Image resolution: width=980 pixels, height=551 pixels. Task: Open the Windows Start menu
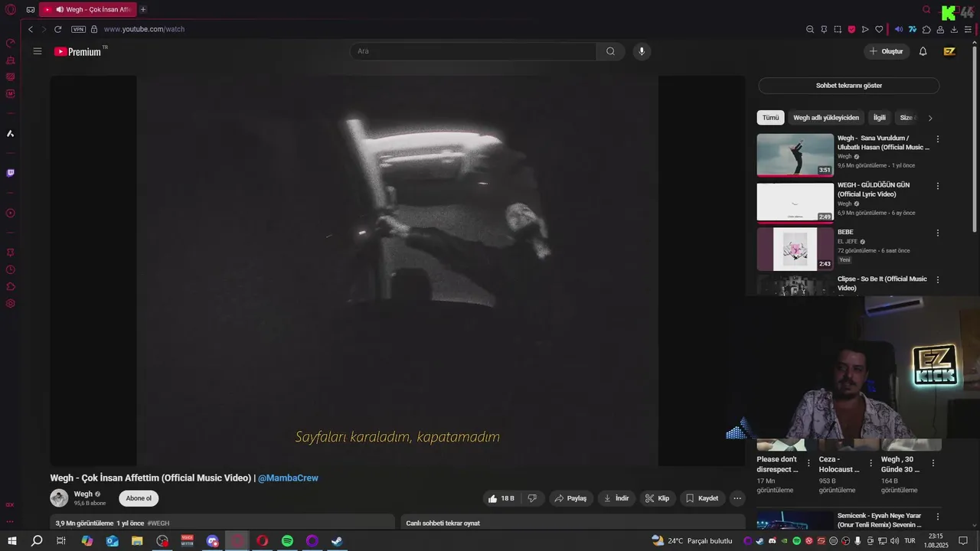(x=11, y=541)
